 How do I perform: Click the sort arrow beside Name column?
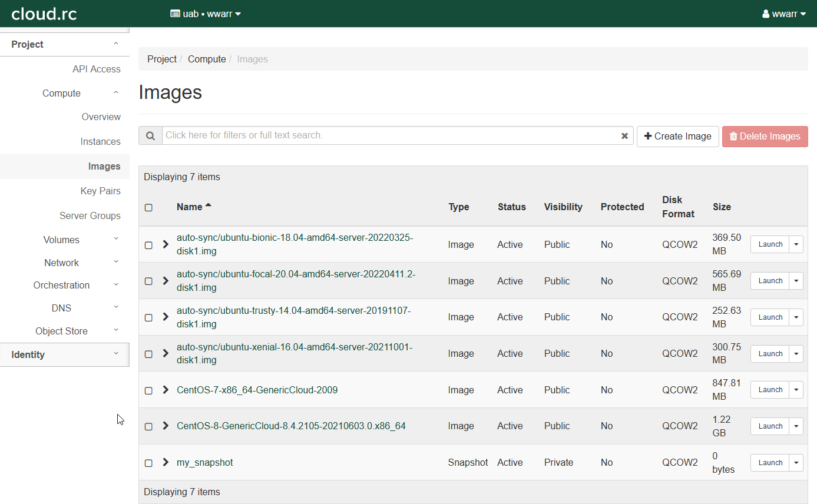tap(208, 206)
